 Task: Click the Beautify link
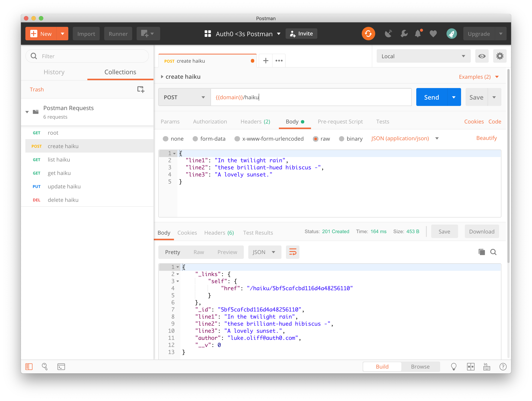click(486, 138)
